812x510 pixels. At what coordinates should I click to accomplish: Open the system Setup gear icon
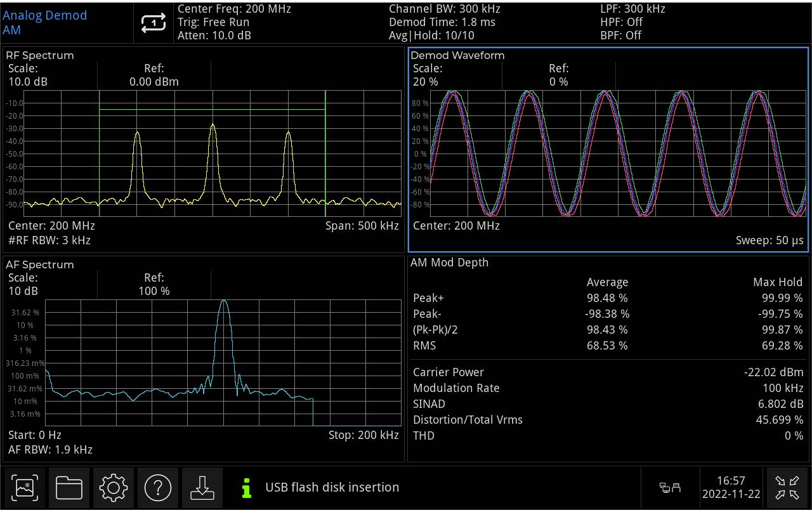point(113,488)
